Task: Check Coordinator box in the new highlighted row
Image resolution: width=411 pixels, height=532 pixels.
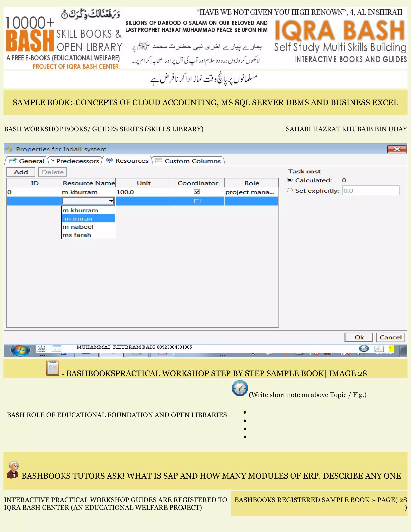Action: 197,201
